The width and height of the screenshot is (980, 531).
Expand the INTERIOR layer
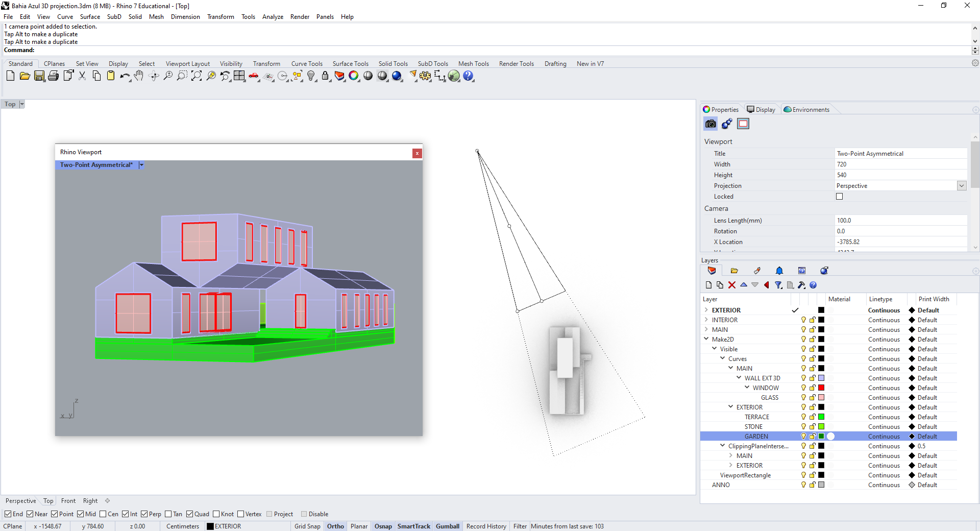tap(706, 320)
